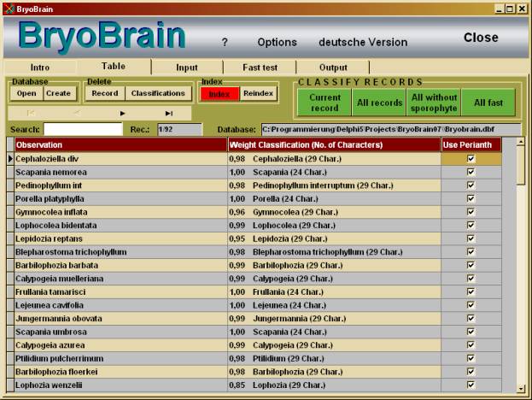Image resolution: width=532 pixels, height=400 pixels.
Task: Go to previous record navigator arrow
Action: (x=77, y=113)
